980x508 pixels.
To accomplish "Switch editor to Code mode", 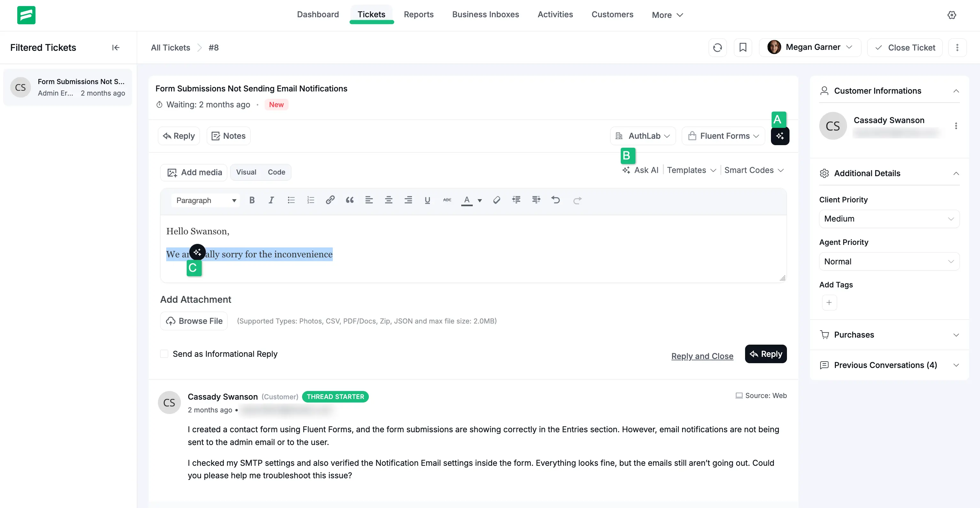I will (x=276, y=172).
